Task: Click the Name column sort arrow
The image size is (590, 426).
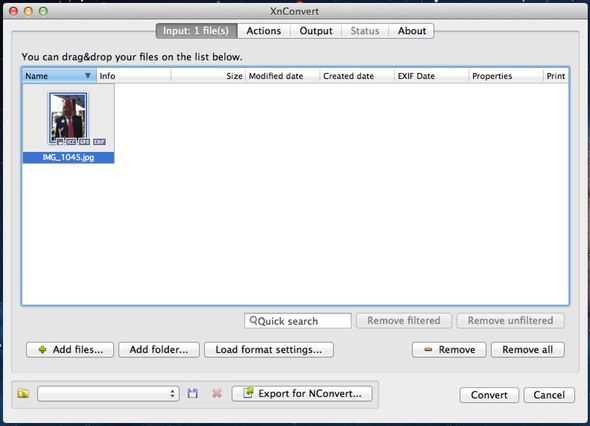Action: click(x=88, y=76)
